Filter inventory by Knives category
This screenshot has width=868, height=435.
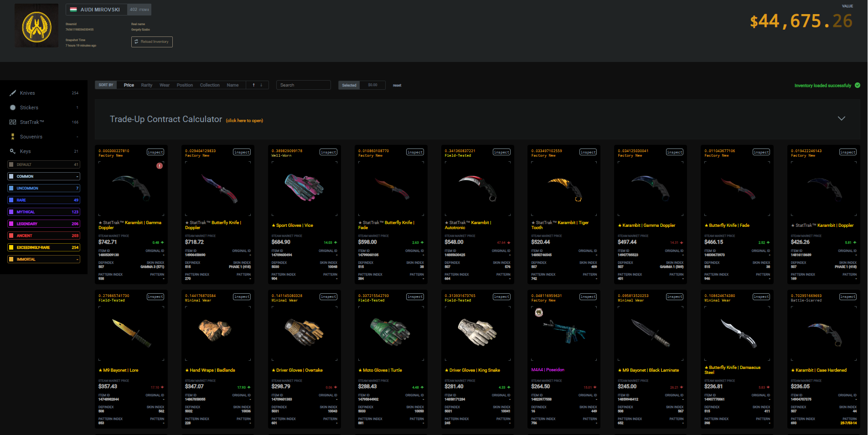click(x=27, y=93)
